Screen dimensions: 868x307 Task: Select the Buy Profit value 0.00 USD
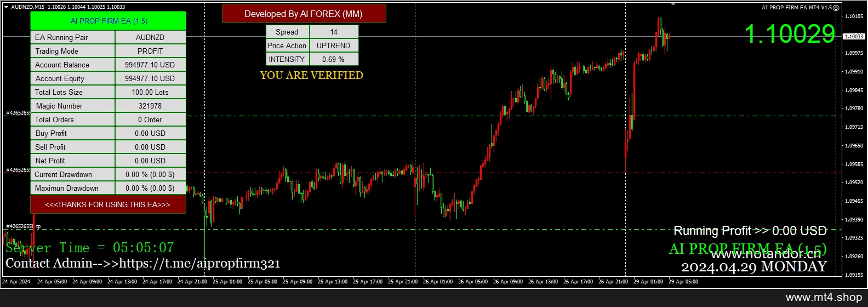click(151, 133)
